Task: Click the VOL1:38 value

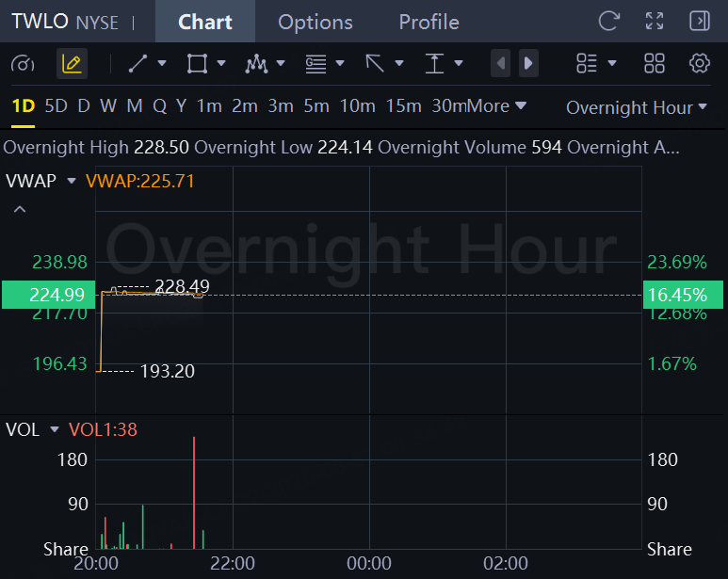Action: [x=103, y=429]
